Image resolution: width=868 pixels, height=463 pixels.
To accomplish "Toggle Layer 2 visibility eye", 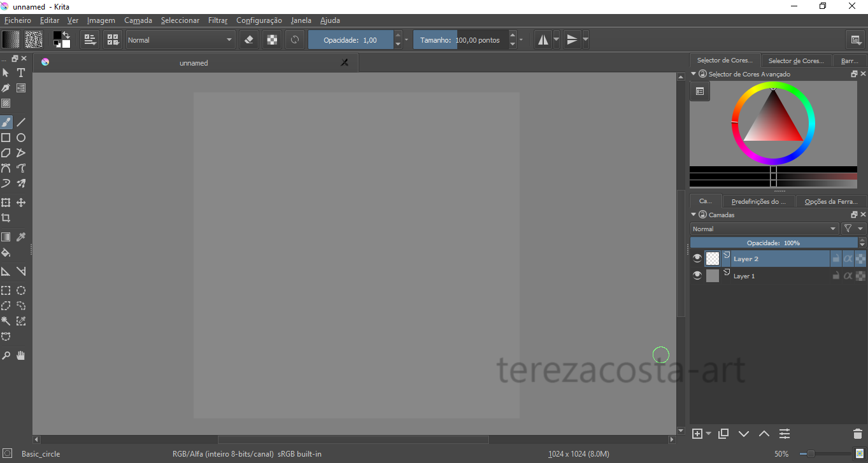I will click(697, 259).
